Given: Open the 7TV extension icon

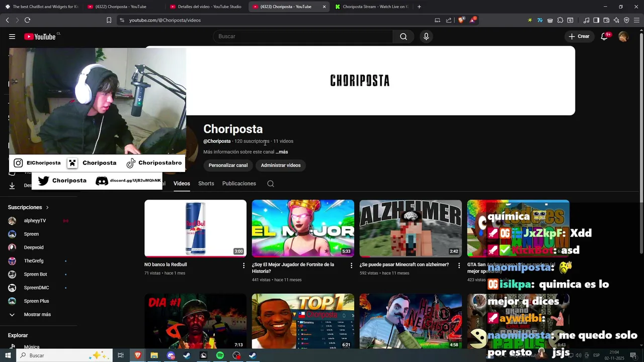Looking at the screenshot, I should click(540, 20).
